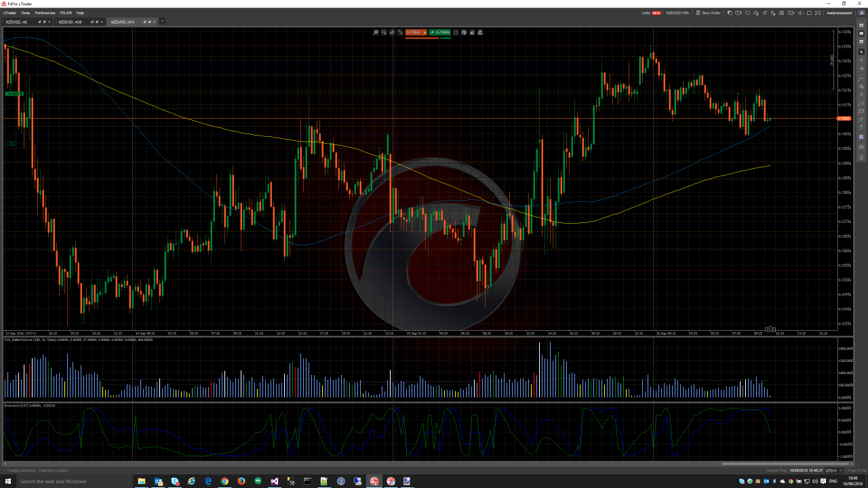
Task: Open the cTrader menu
Action: (9, 13)
